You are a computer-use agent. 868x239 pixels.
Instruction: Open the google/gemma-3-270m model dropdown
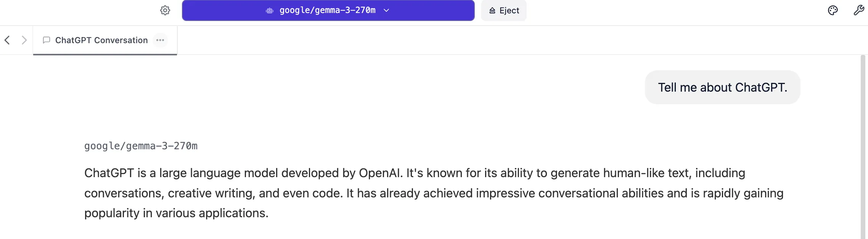tap(328, 11)
